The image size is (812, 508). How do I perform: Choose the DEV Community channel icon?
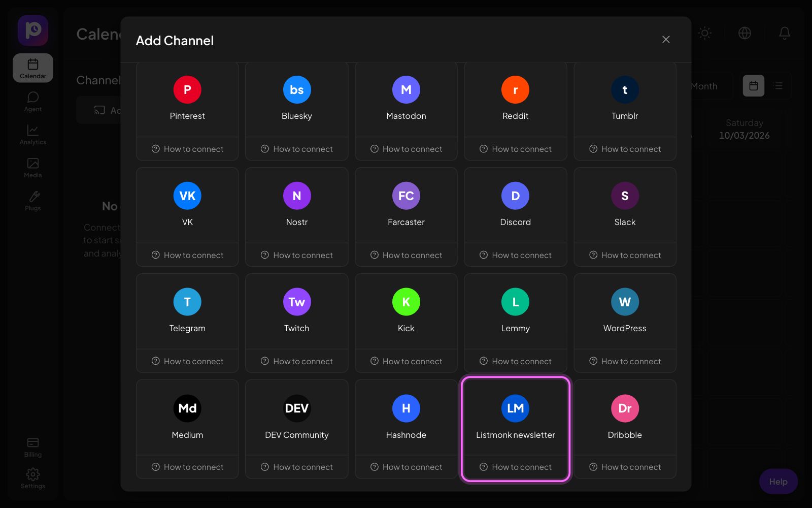pos(297,408)
